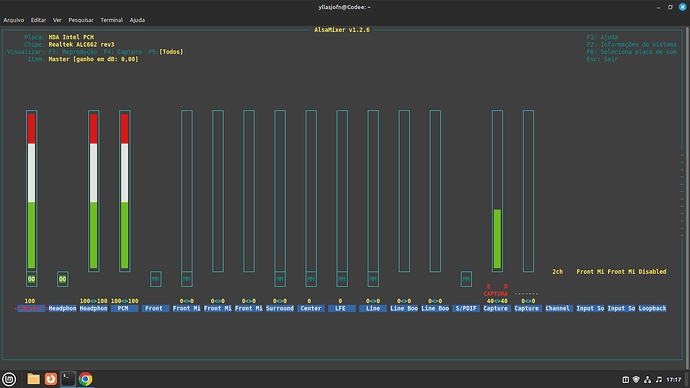This screenshot has height=388, width=690.
Task: Click F2: Informações do sistema hint
Action: click(x=631, y=44)
